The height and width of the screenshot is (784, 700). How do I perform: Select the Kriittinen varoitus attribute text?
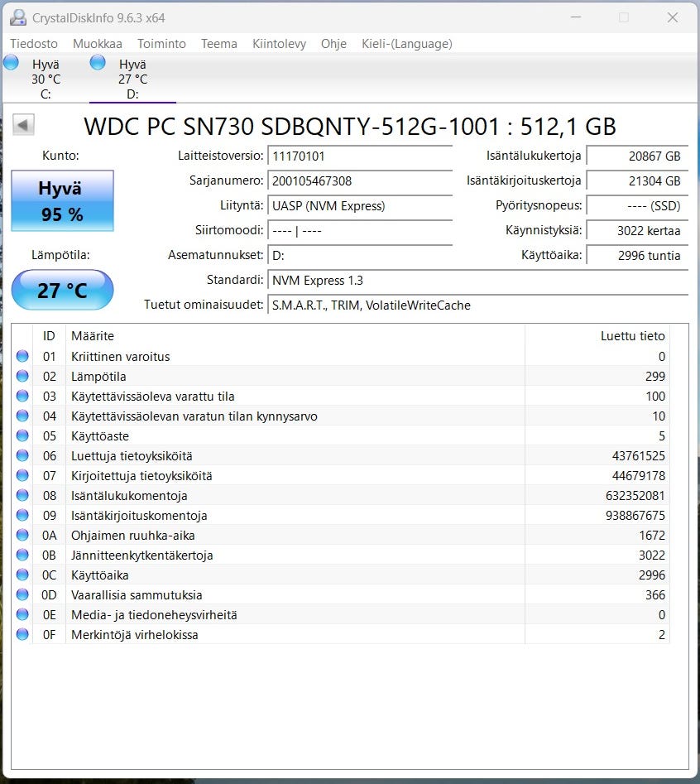click(x=121, y=357)
